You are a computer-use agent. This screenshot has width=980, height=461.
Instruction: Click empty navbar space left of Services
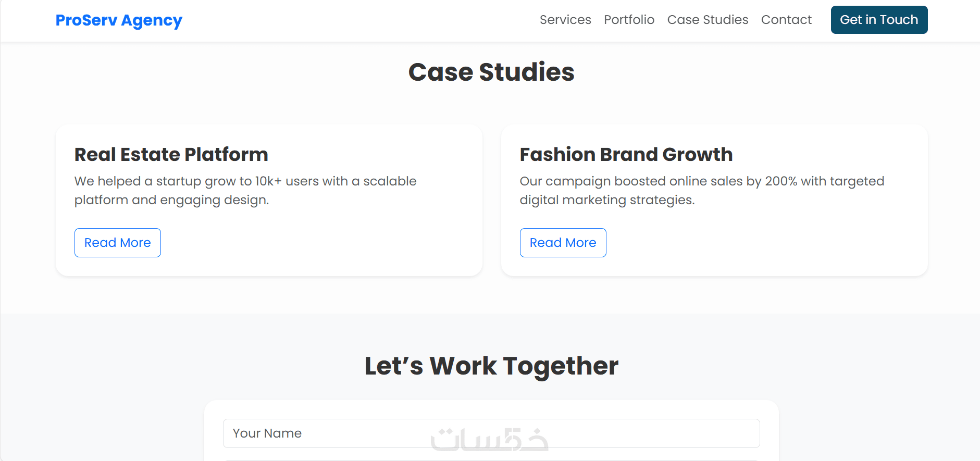(365, 20)
